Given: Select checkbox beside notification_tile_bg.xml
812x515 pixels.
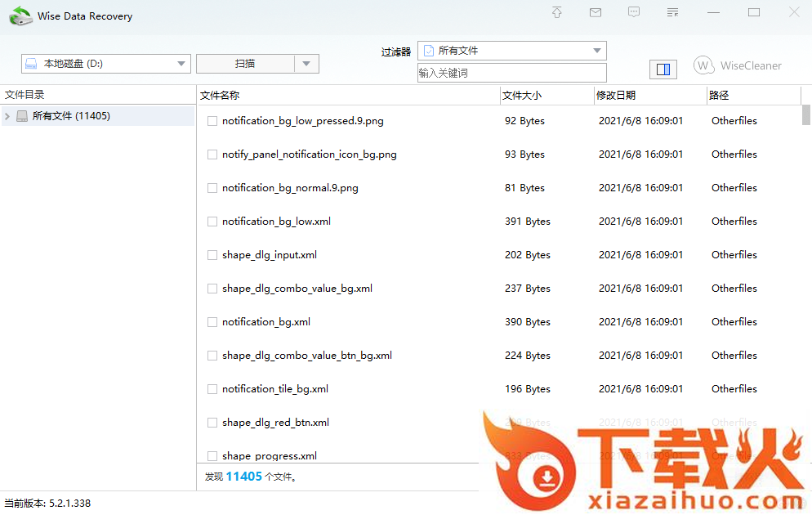Looking at the screenshot, I should [x=212, y=389].
